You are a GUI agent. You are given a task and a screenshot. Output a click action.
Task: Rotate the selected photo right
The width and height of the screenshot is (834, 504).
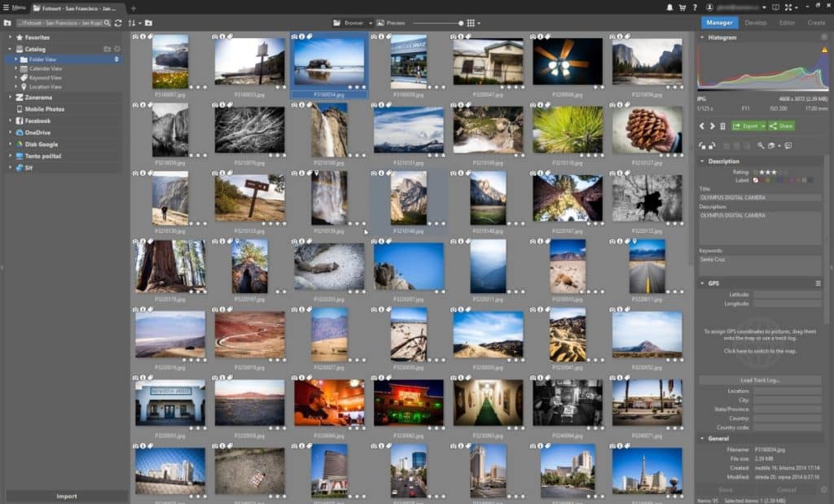(713, 146)
